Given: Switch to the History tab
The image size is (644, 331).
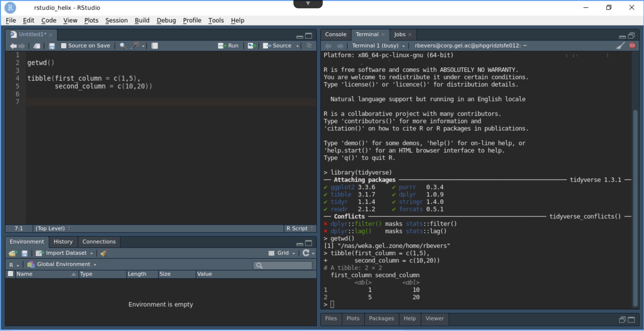Looking at the screenshot, I should coord(63,242).
